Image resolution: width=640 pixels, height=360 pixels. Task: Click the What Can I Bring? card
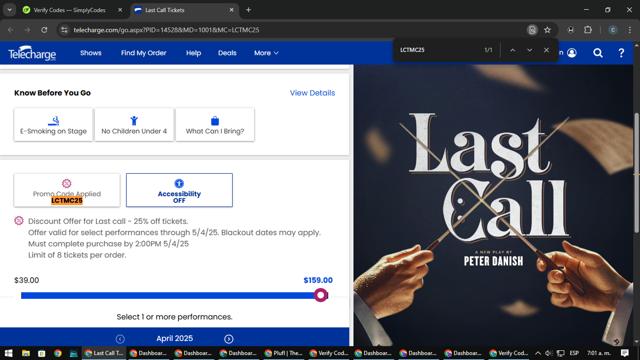215,125
